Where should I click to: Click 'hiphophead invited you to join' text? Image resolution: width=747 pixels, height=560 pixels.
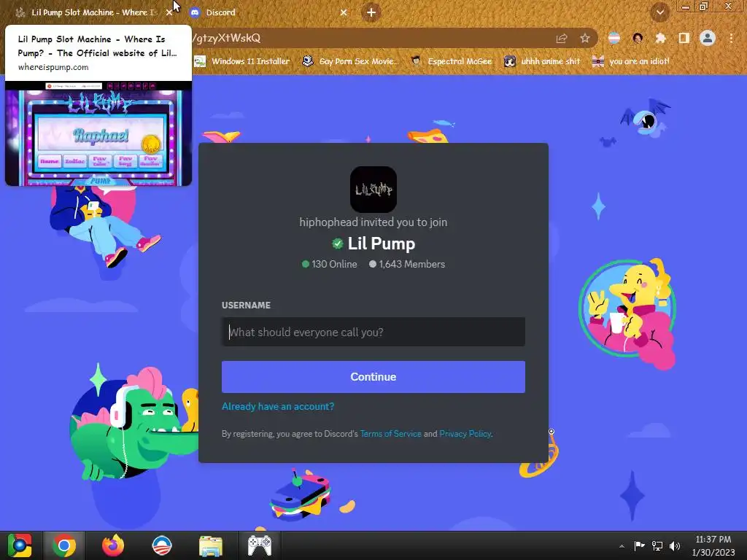pyautogui.click(x=373, y=222)
